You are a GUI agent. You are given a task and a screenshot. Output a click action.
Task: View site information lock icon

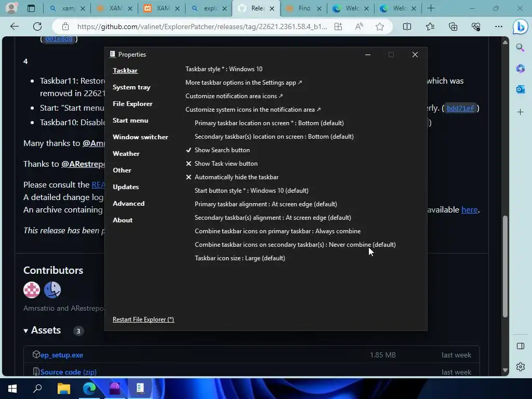[x=65, y=26]
